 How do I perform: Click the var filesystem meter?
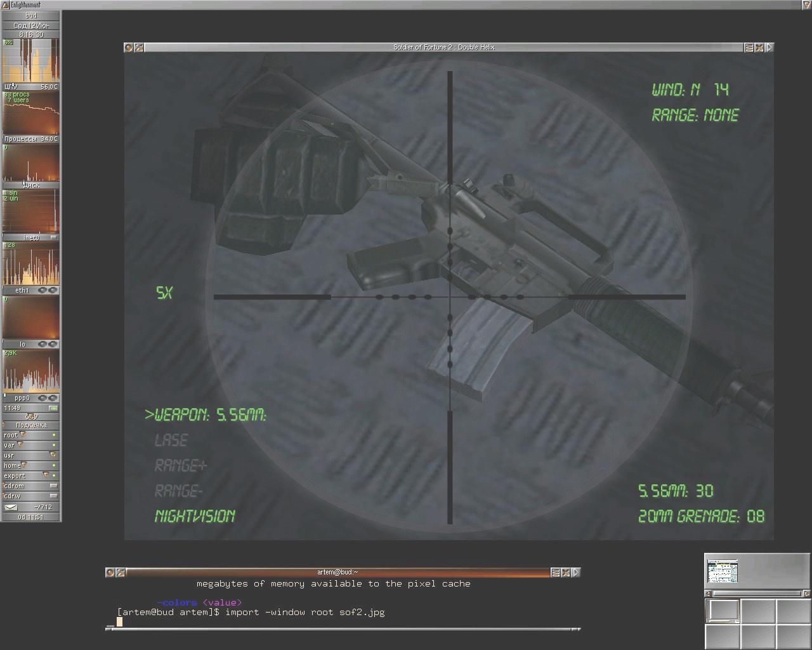tap(30, 445)
